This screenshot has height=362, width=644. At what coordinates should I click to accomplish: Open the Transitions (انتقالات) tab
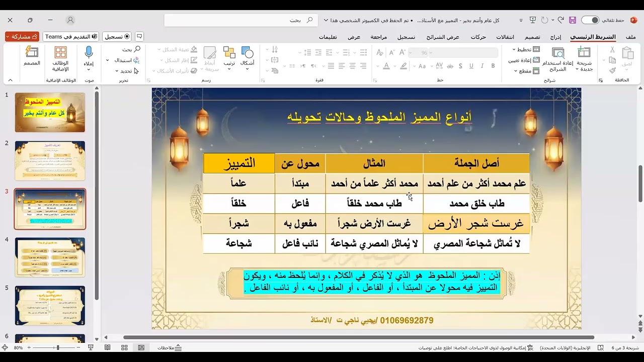505,37
